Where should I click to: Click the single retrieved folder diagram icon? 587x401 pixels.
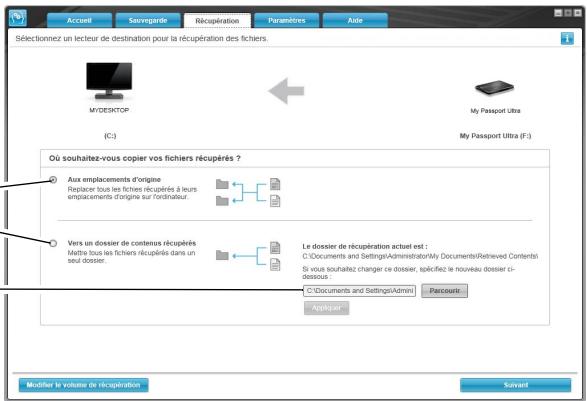[x=248, y=256]
